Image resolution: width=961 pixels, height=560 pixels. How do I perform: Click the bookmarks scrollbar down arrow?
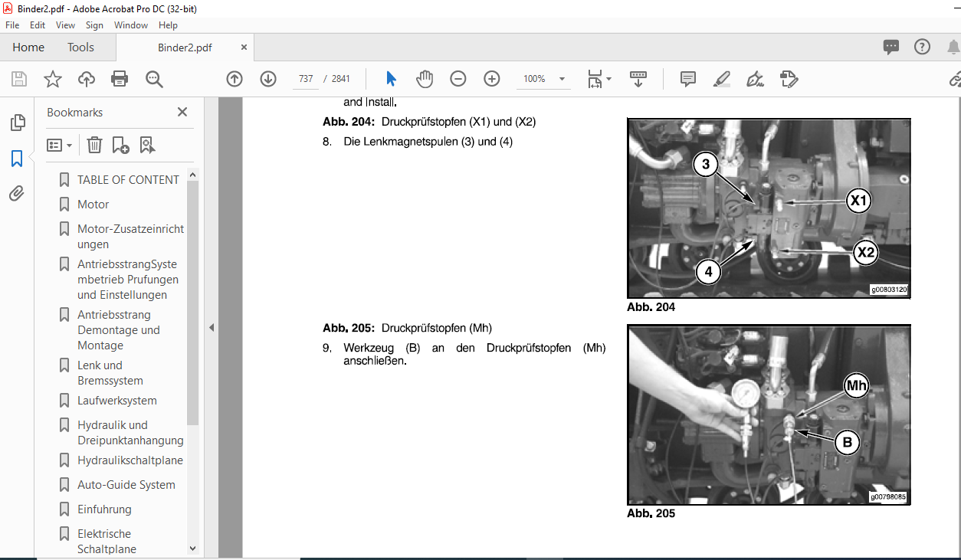(192, 549)
